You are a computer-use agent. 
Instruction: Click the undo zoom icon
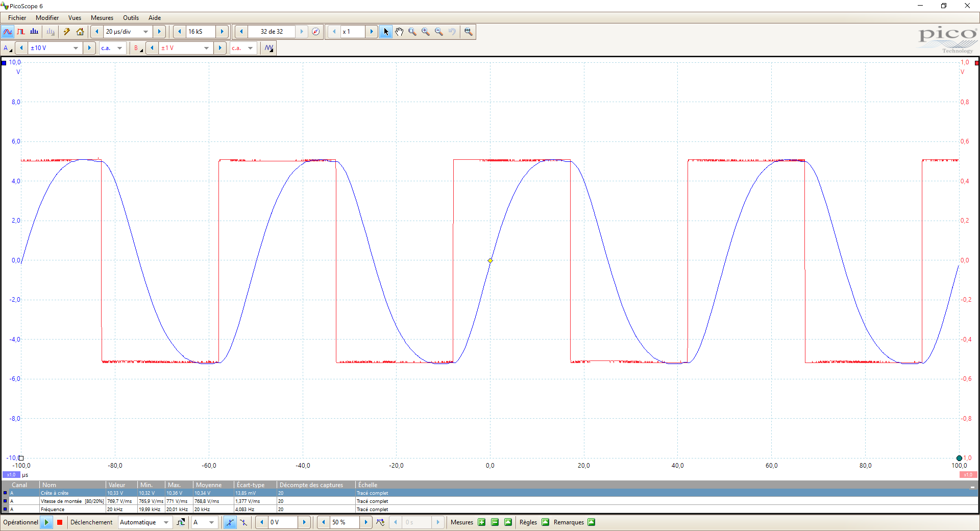452,32
